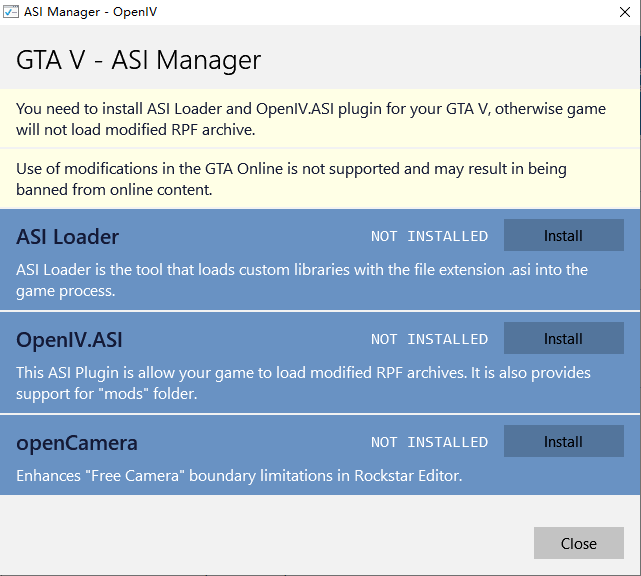Click the OpenIV icon in the title bar

coord(10,12)
